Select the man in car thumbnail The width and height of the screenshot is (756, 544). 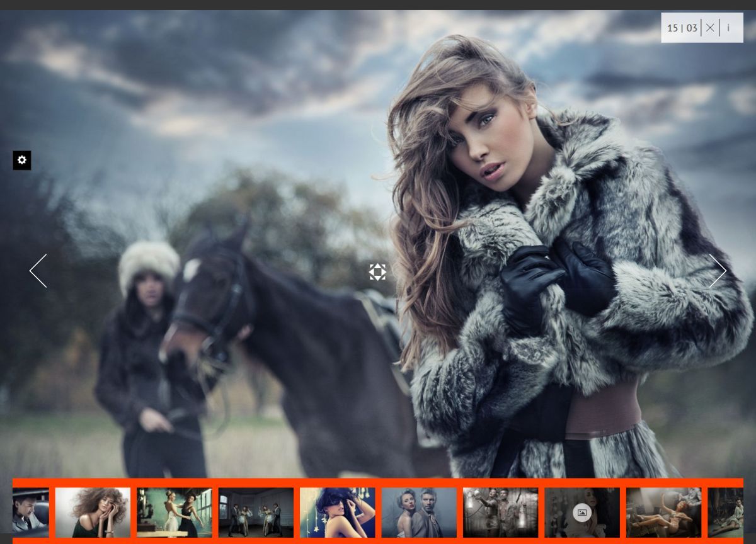point(30,513)
